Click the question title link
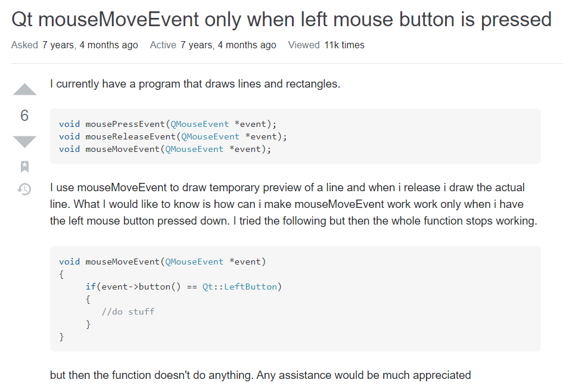Image resolution: width=563 pixels, height=392 pixels. pos(281,19)
